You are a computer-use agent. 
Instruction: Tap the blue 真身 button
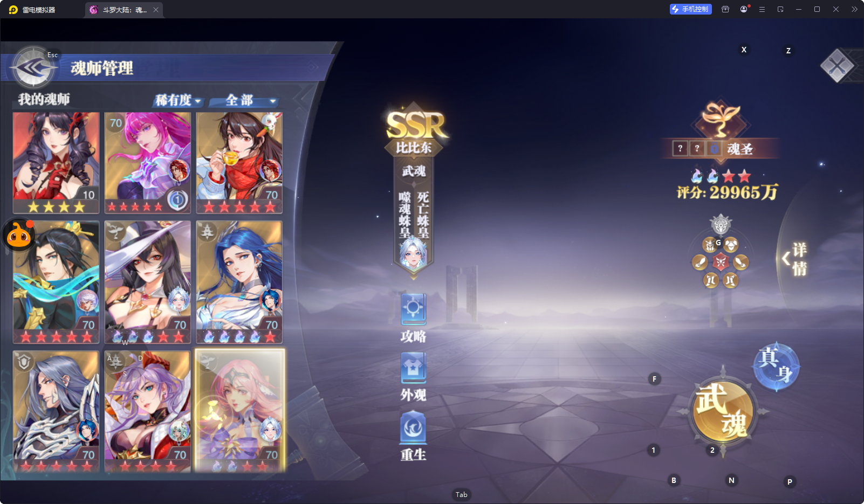pos(777,367)
